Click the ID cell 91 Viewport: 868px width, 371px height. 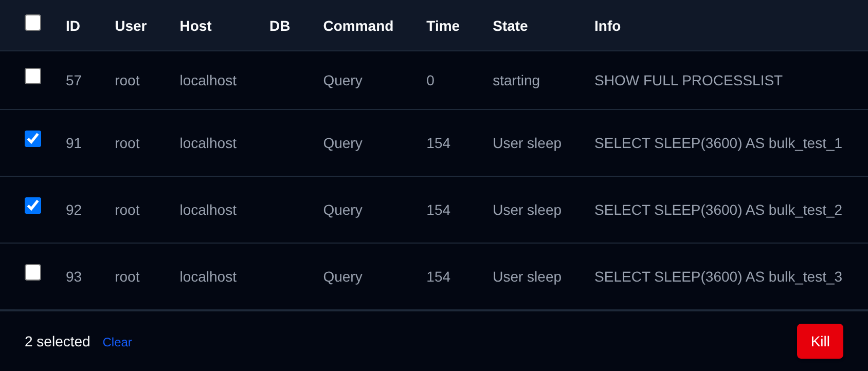tap(74, 143)
